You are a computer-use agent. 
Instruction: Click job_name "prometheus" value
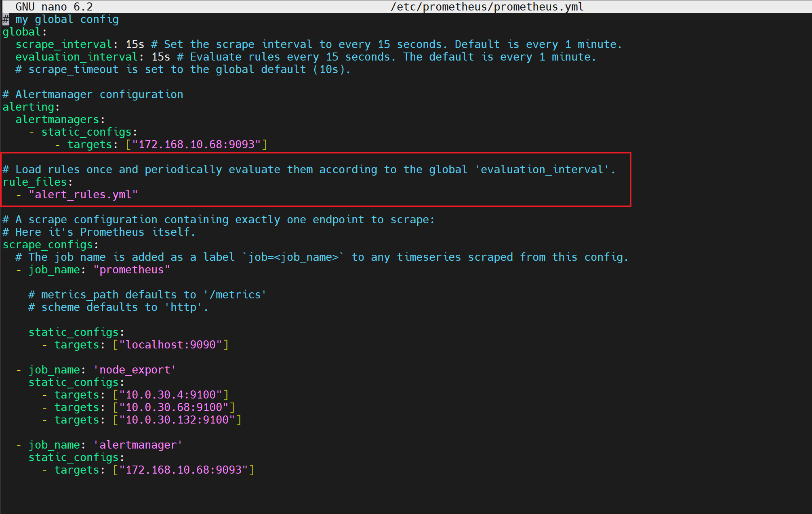coord(132,270)
